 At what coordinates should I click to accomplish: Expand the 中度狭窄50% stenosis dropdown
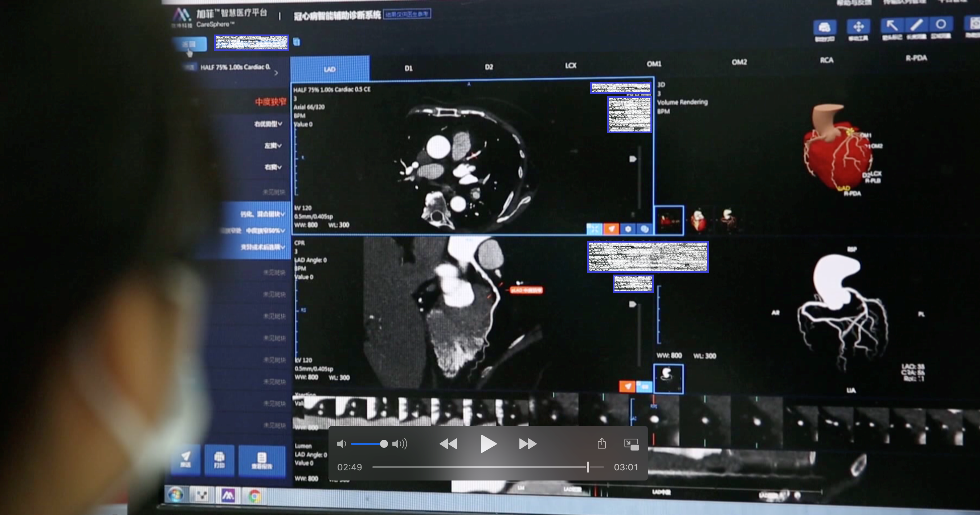(265, 231)
